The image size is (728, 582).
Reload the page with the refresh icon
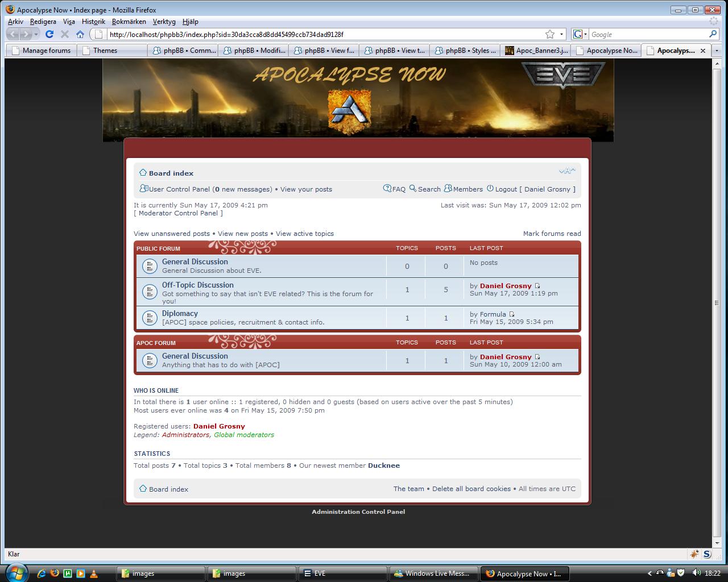click(x=49, y=34)
